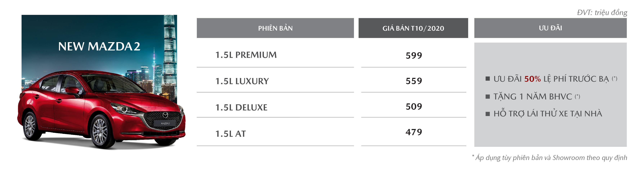Click the HỖ TRỢ LÁI THỬ XE offer
Screen dimensions: 644x169
pos(548,114)
